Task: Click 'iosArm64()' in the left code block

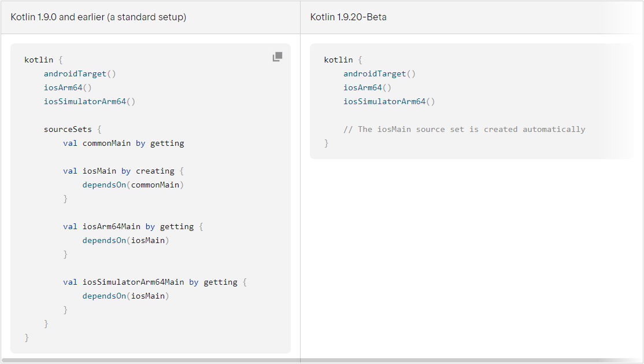Action: [68, 87]
